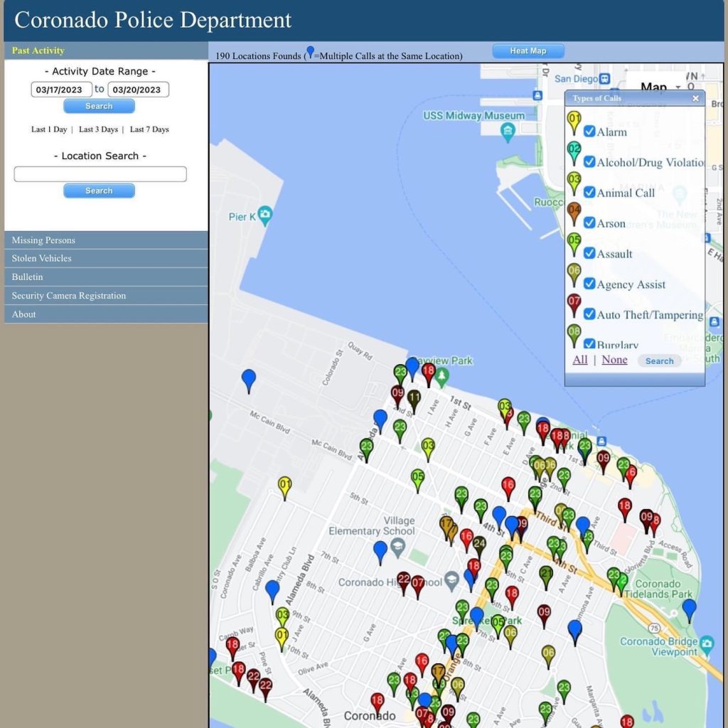This screenshot has height=728, width=728.
Task: Click the Heat Map button
Action: coord(528,51)
